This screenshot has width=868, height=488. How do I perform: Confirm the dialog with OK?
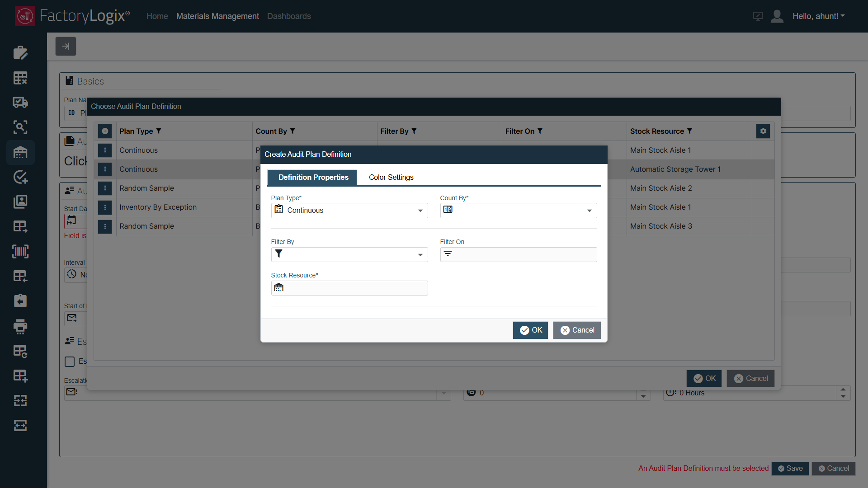point(530,330)
